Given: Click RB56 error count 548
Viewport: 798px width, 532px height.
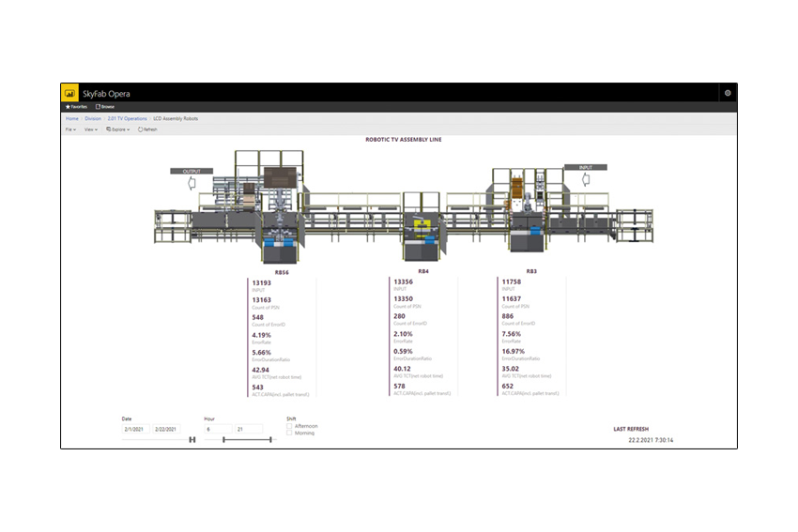Looking at the screenshot, I should point(258,318).
